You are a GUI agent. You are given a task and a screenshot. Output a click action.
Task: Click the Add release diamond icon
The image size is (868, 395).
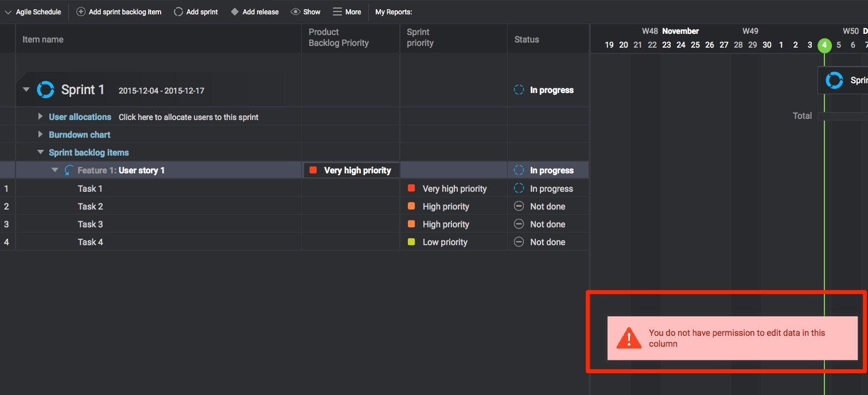tap(234, 11)
